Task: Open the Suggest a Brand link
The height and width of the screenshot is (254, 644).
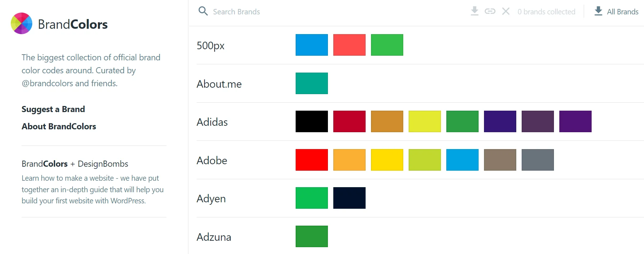Action: (x=53, y=109)
